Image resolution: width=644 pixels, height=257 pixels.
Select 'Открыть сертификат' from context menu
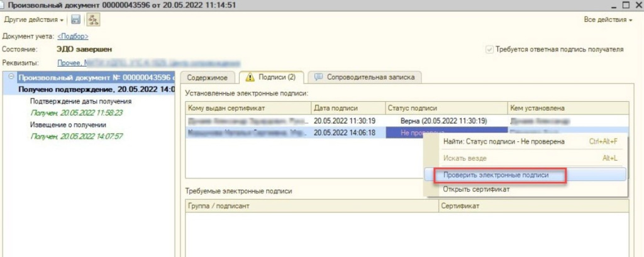tap(476, 189)
